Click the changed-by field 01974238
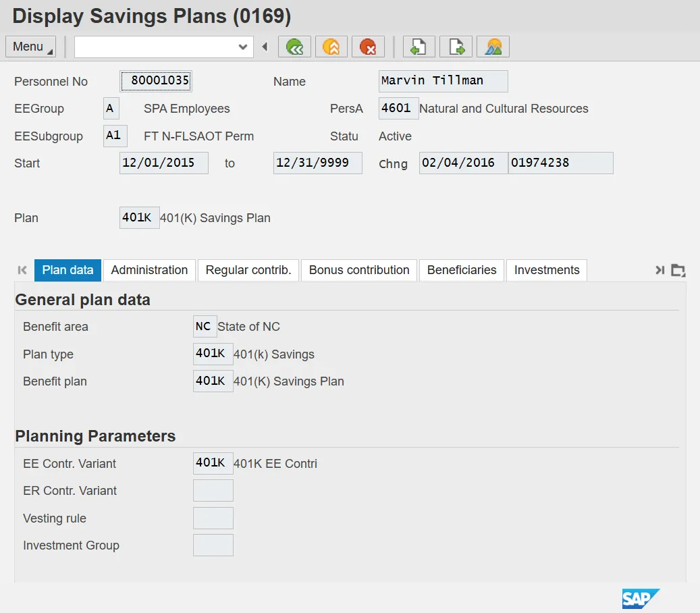 tap(561, 163)
